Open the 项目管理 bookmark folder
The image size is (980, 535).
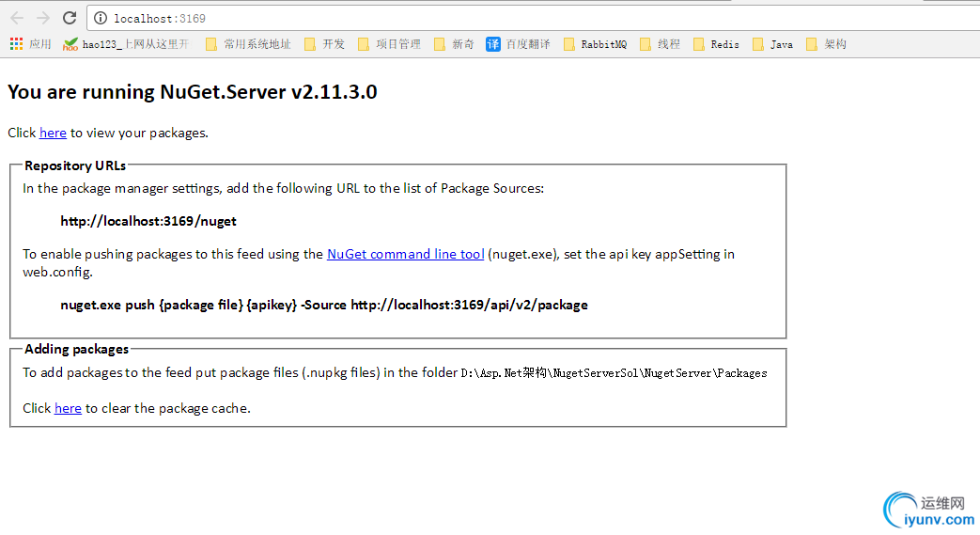pos(389,44)
